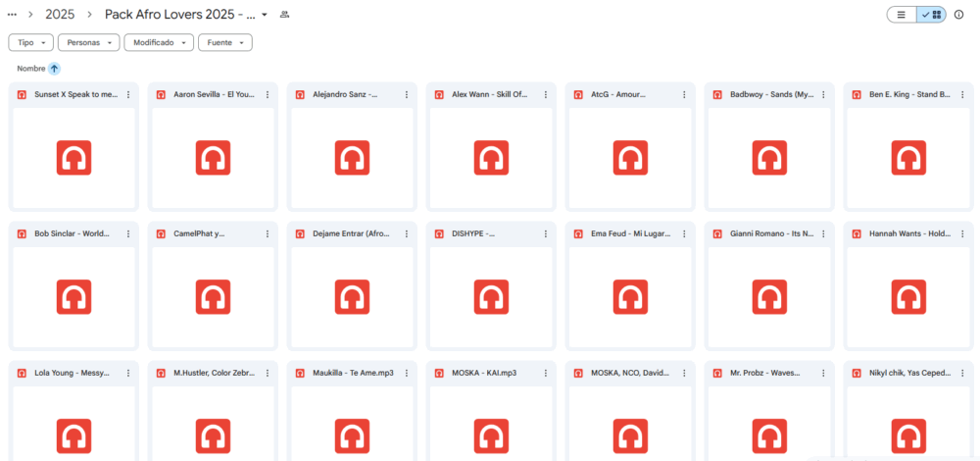The height and width of the screenshot is (461, 980).
Task: Select Sunset X Speak to me thumbnail
Action: pos(73,158)
